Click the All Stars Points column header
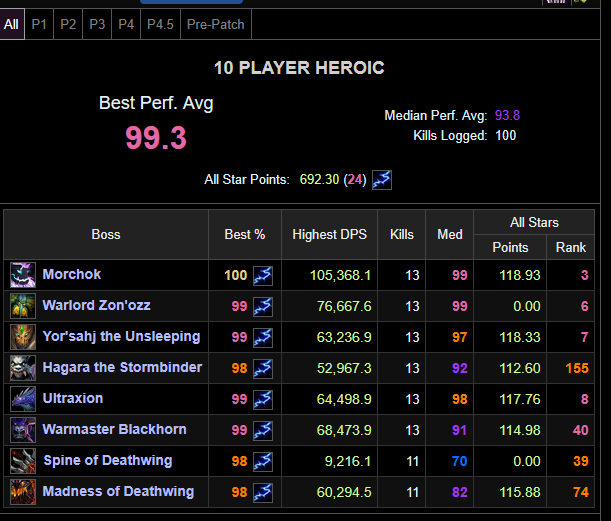Screen dimensions: 611x521 [510, 247]
